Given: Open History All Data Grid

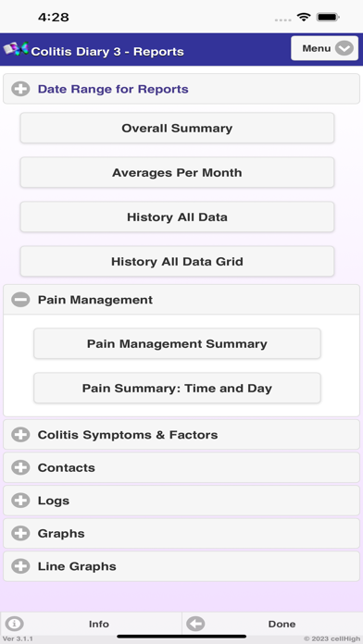Looking at the screenshot, I should 177,261.
